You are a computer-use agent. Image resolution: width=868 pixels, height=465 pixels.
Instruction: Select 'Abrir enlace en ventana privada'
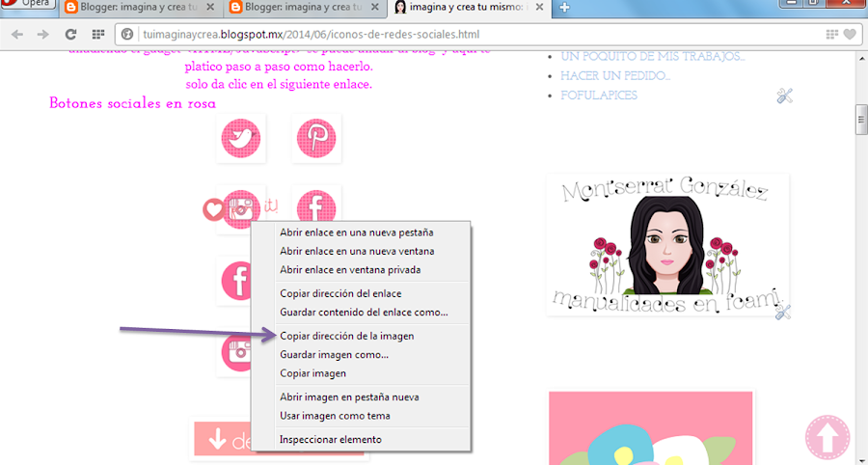(x=350, y=270)
